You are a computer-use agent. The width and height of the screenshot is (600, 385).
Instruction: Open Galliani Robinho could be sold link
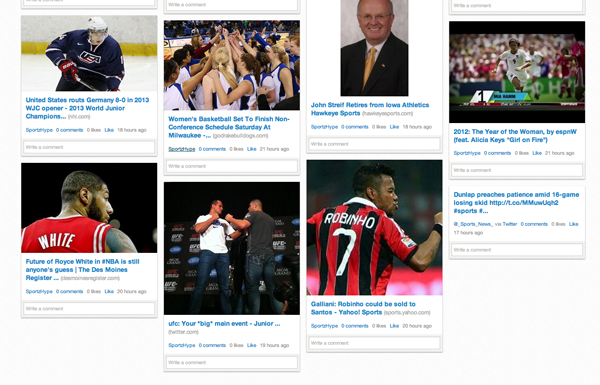tap(363, 308)
